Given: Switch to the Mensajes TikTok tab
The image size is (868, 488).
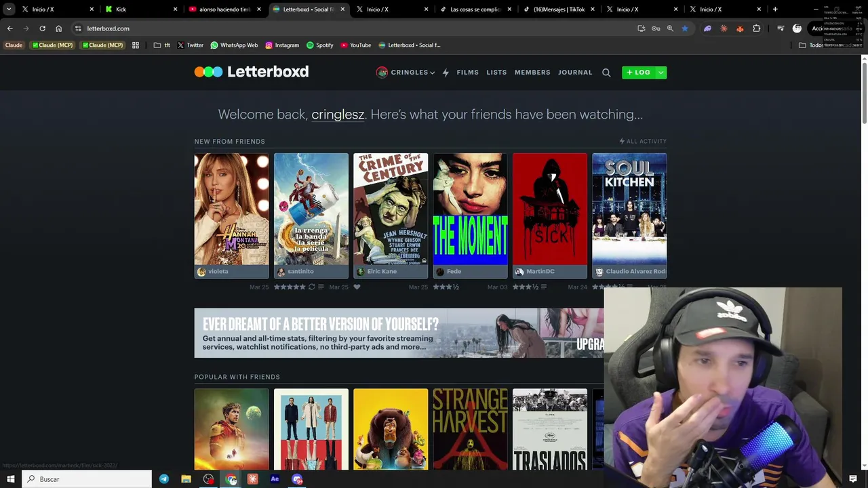Looking at the screenshot, I should [559, 9].
